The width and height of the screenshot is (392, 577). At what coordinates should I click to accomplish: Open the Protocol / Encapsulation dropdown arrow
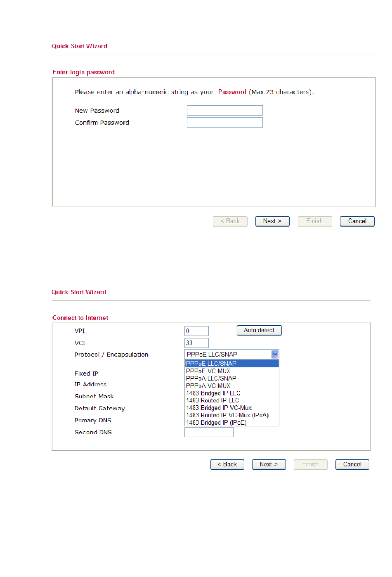(x=275, y=354)
